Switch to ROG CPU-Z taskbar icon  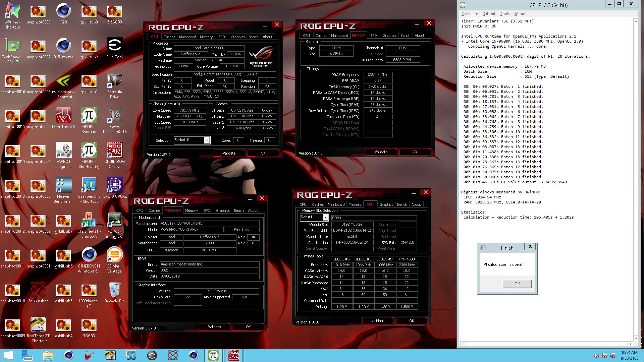click(234, 355)
